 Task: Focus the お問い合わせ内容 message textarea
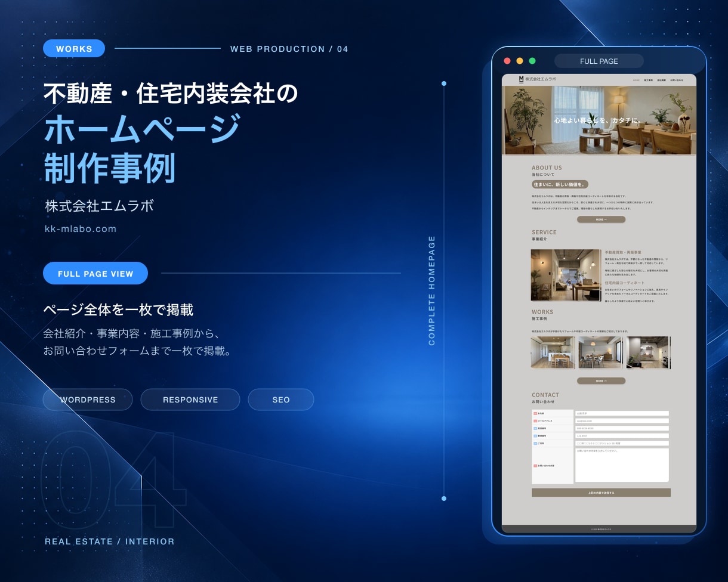click(622, 465)
